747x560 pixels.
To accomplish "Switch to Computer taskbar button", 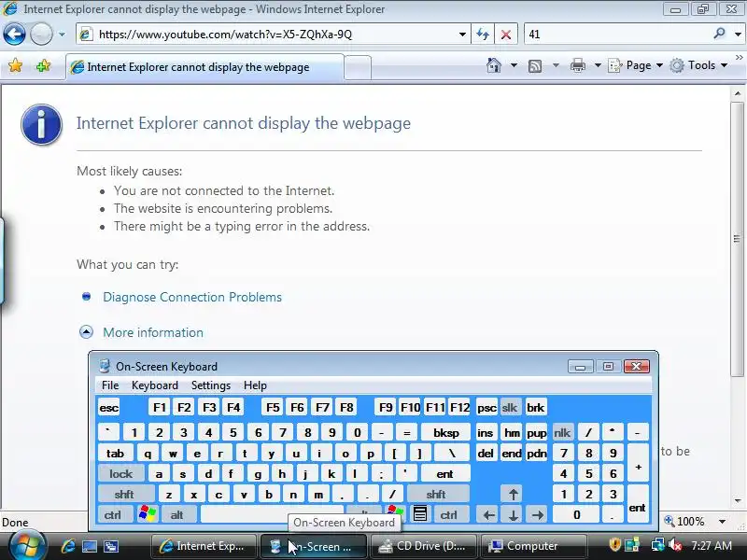I will (x=532, y=546).
